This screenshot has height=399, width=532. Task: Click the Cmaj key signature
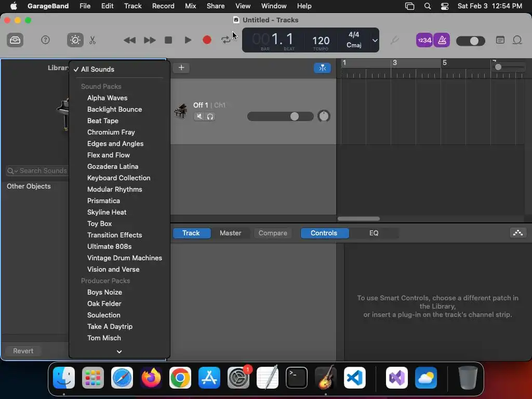click(353, 45)
